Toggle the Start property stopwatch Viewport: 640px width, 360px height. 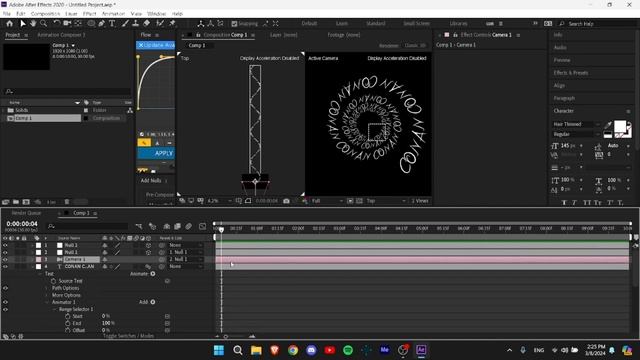coord(68,316)
